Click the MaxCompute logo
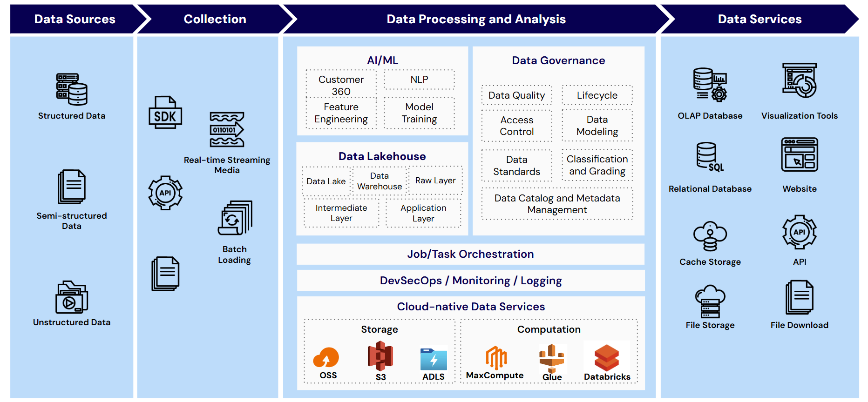Image resolution: width=868 pixels, height=402 pixels. (495, 357)
